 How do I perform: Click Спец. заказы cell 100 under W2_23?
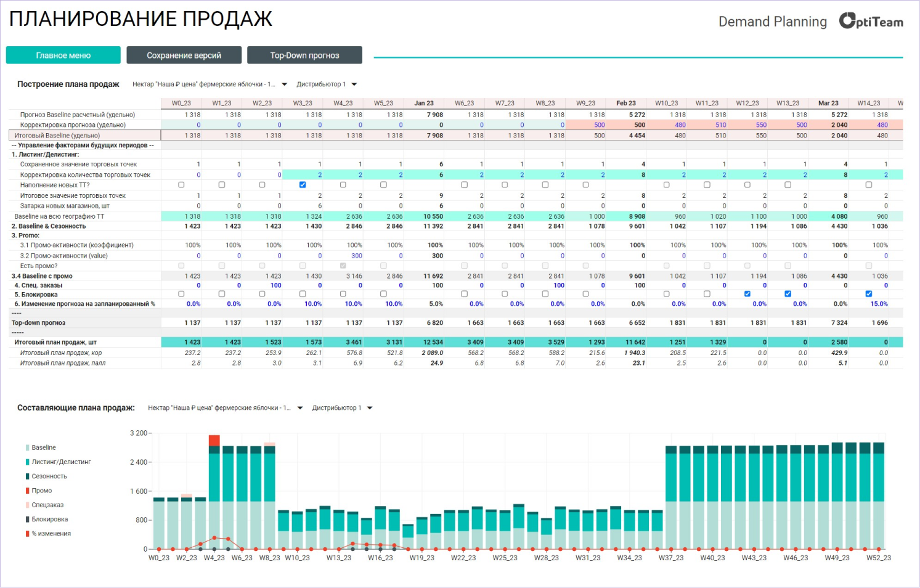(262, 285)
